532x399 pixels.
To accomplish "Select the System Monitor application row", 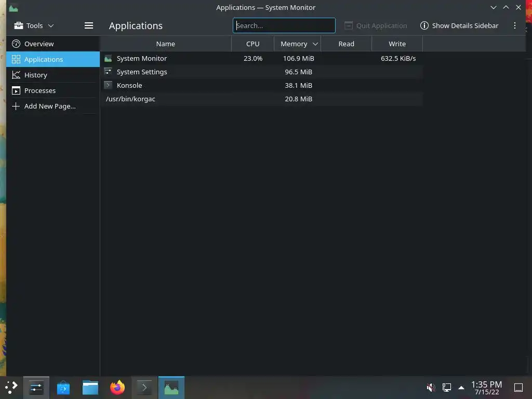I will pos(262,58).
